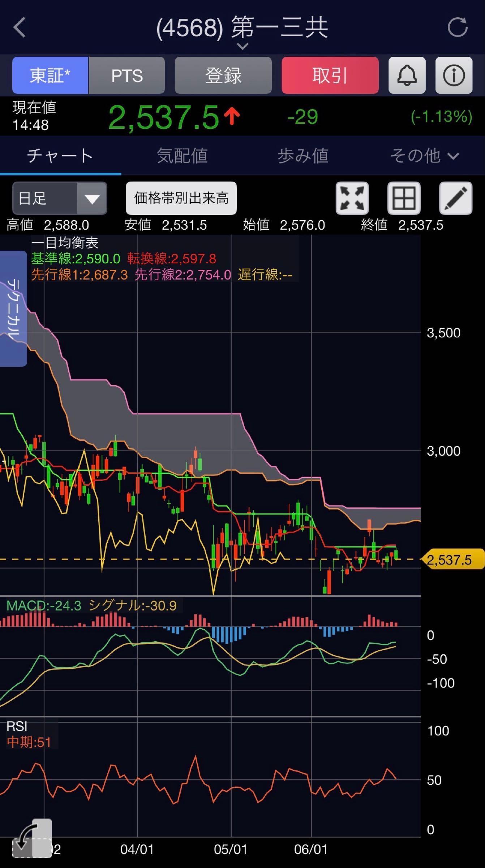Tap the 3,000 price axis label
The height and width of the screenshot is (868, 485).
coord(443,451)
